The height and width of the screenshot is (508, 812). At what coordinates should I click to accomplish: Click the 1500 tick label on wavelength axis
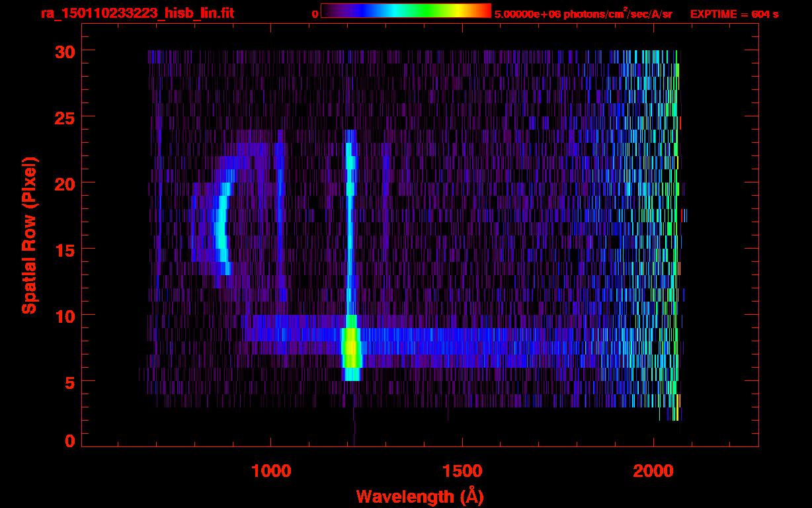462,471
